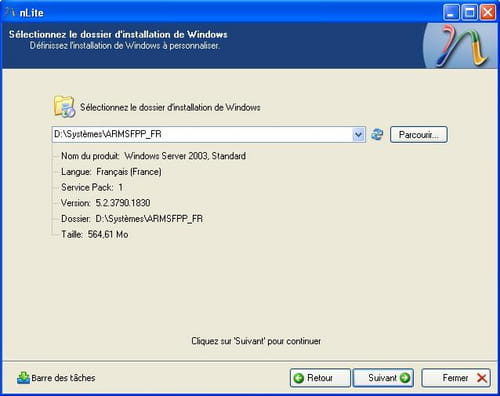The width and height of the screenshot is (500, 396).
Task: Select the 'Service Pack: 1' row
Action: tap(92, 187)
